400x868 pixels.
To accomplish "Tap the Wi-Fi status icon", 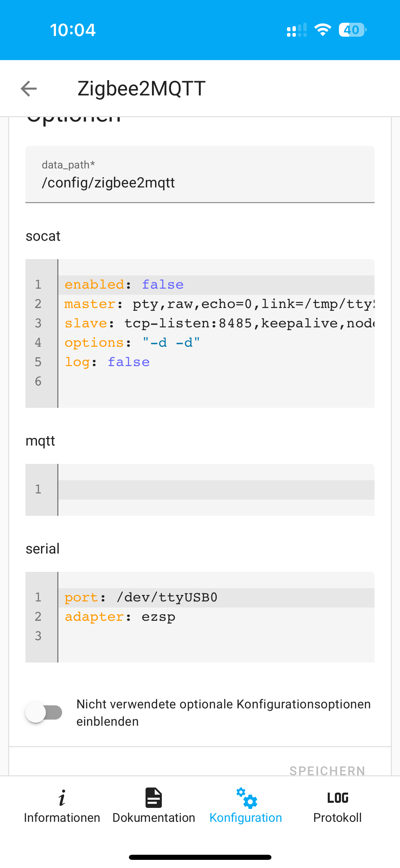I will [x=323, y=30].
